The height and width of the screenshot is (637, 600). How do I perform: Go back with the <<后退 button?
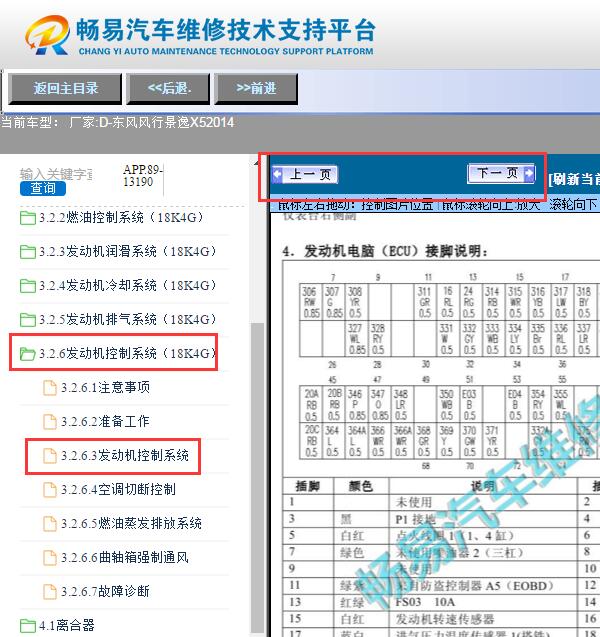click(x=169, y=89)
